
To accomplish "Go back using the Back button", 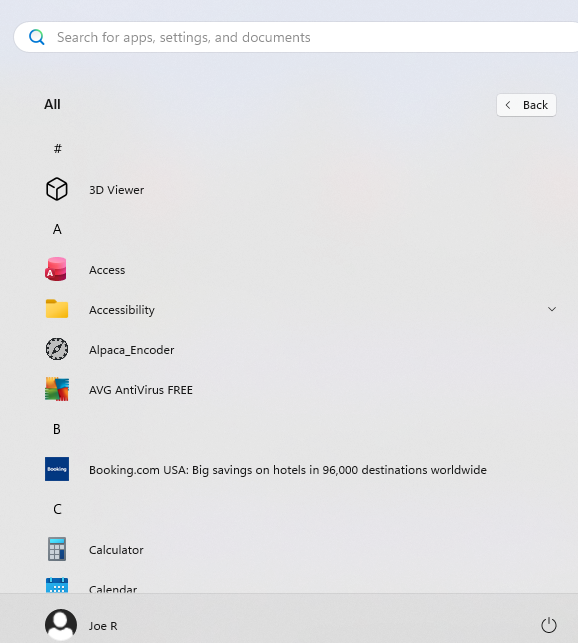I will 526,105.
